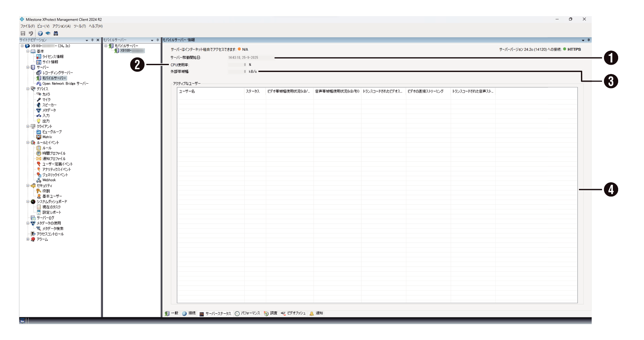
Task: Select マイク device node
Action: [46, 99]
